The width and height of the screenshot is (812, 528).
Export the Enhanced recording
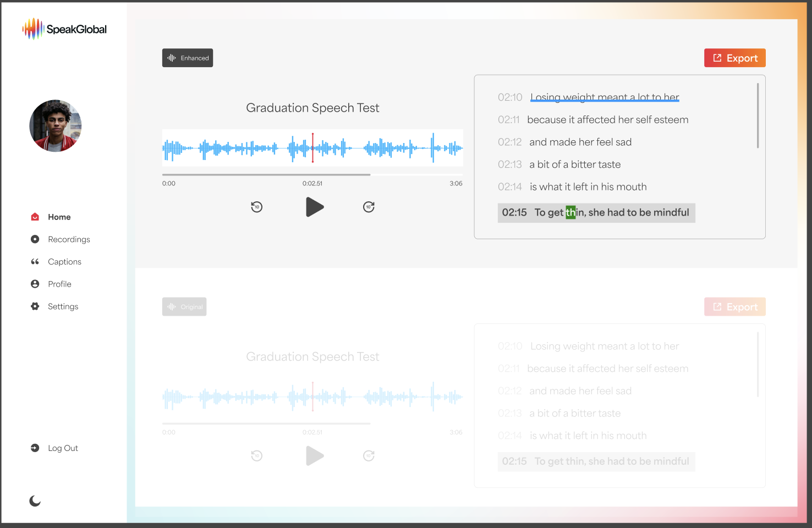tap(735, 58)
